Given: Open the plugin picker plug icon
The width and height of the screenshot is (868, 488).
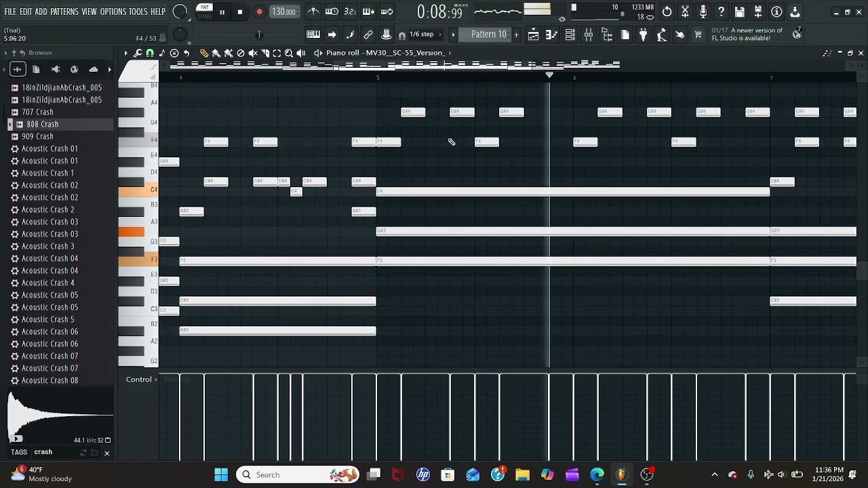Looking at the screenshot, I should (644, 35).
